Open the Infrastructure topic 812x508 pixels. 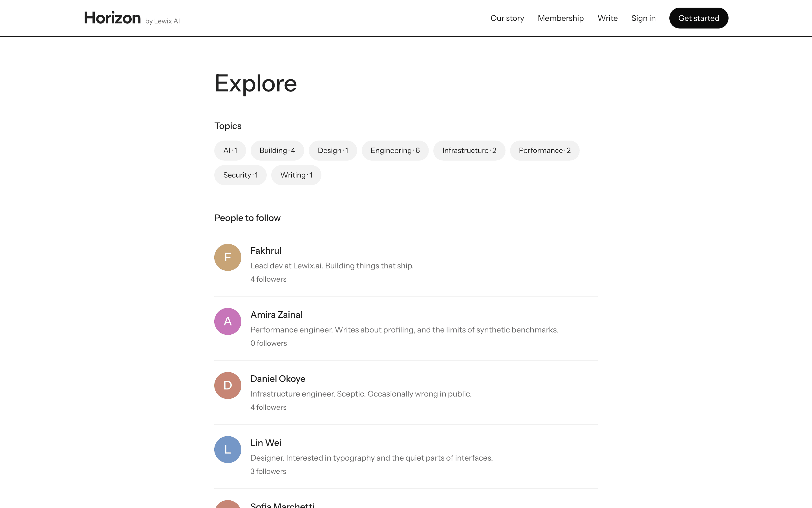(x=469, y=150)
